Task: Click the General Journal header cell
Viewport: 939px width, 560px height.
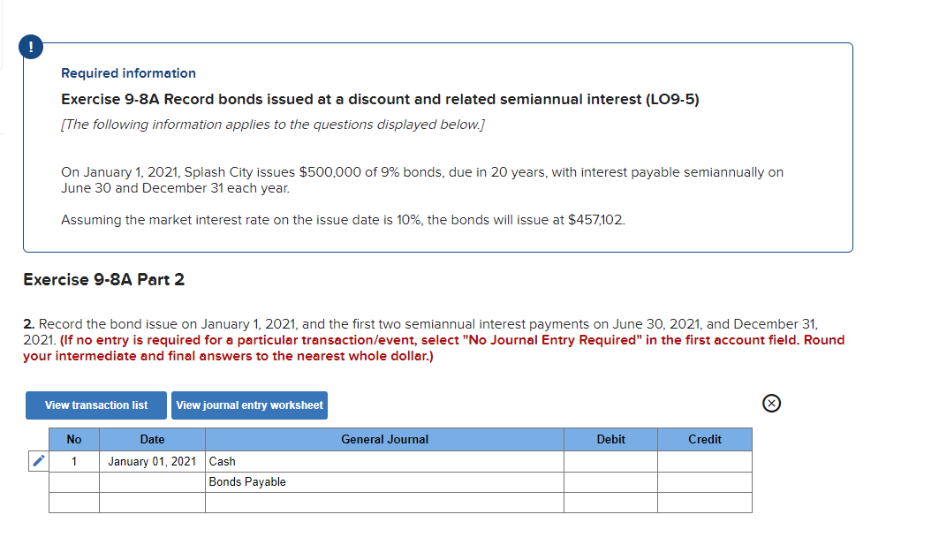Action: coord(384,439)
